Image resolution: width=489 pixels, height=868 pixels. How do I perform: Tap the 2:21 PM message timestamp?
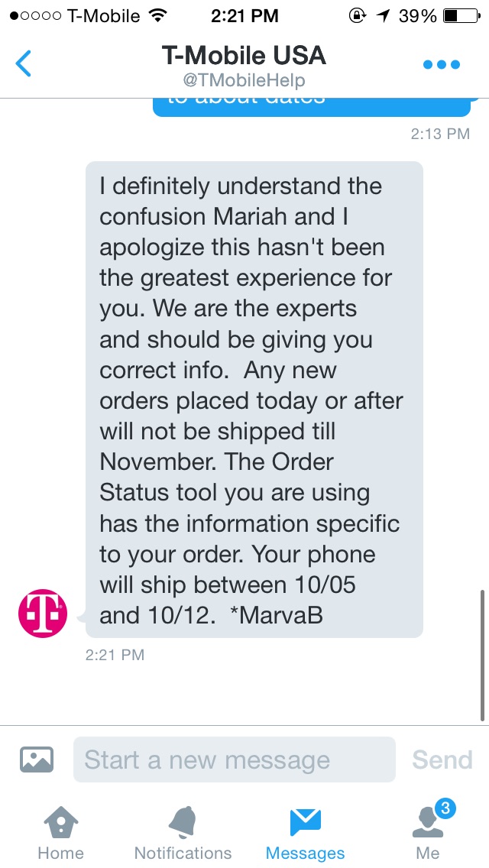115,655
